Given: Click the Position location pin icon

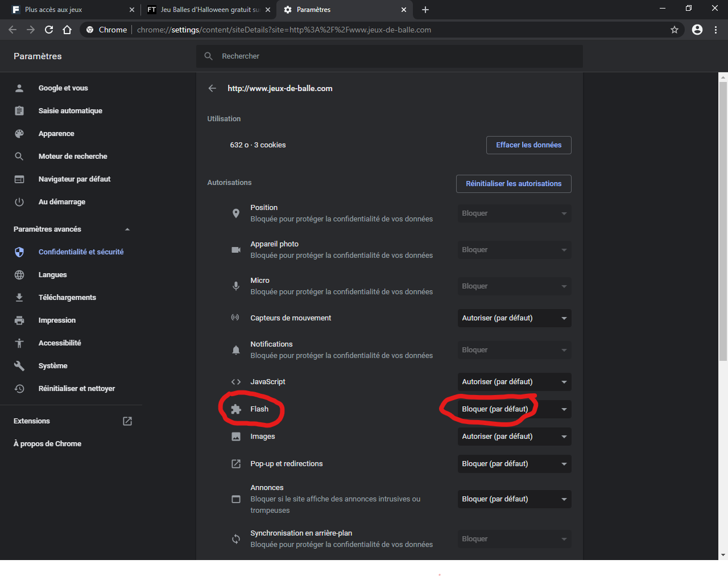Looking at the screenshot, I should click(236, 213).
